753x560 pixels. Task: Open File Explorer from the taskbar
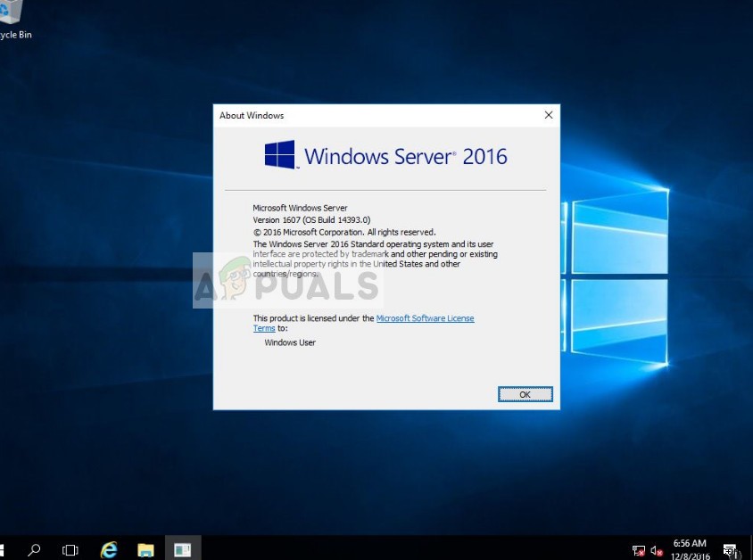tap(145, 549)
